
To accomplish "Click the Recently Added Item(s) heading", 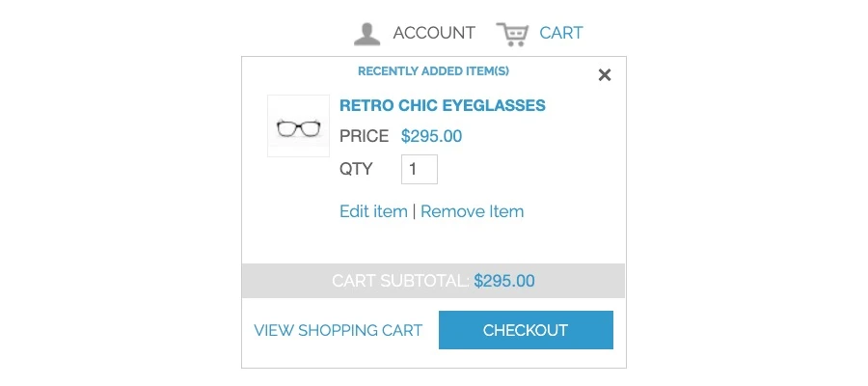I will 433,71.
